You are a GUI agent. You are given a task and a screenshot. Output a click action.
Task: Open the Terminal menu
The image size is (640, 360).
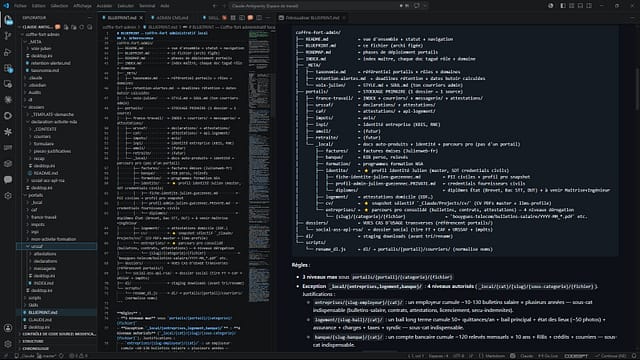click(147, 6)
